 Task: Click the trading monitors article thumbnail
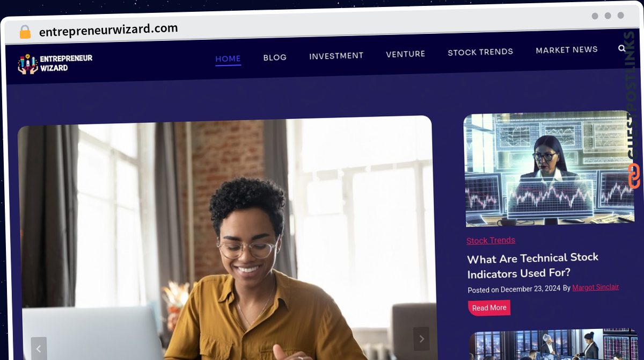click(548, 168)
